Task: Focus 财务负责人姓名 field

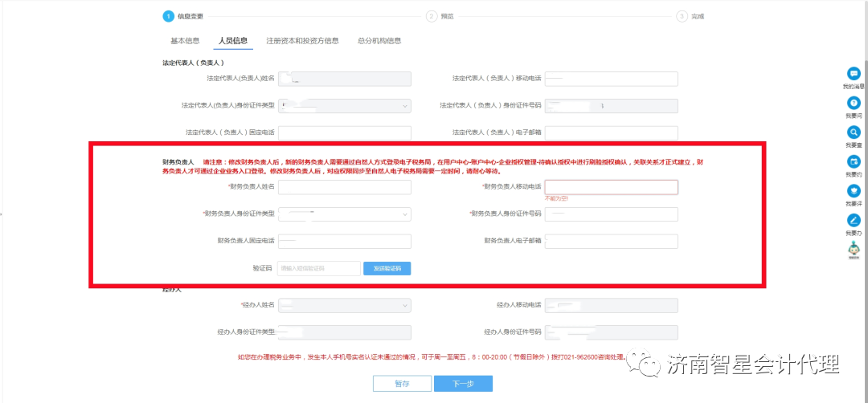Action: (x=344, y=187)
